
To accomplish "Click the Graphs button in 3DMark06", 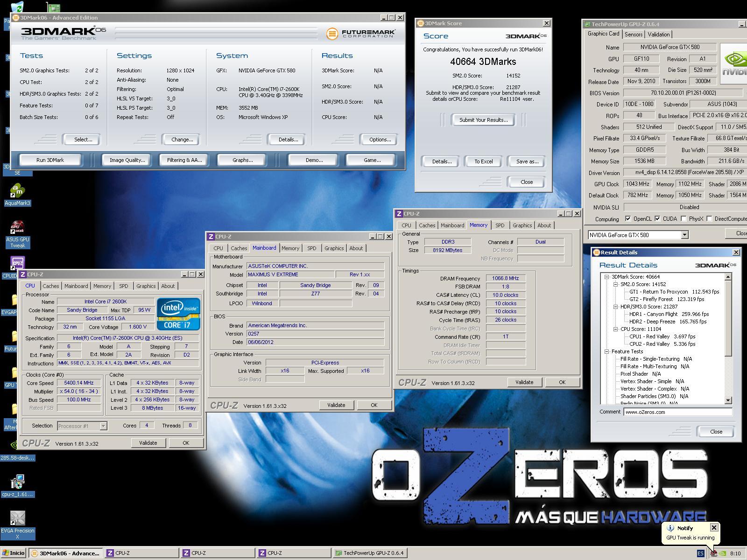I will (242, 160).
